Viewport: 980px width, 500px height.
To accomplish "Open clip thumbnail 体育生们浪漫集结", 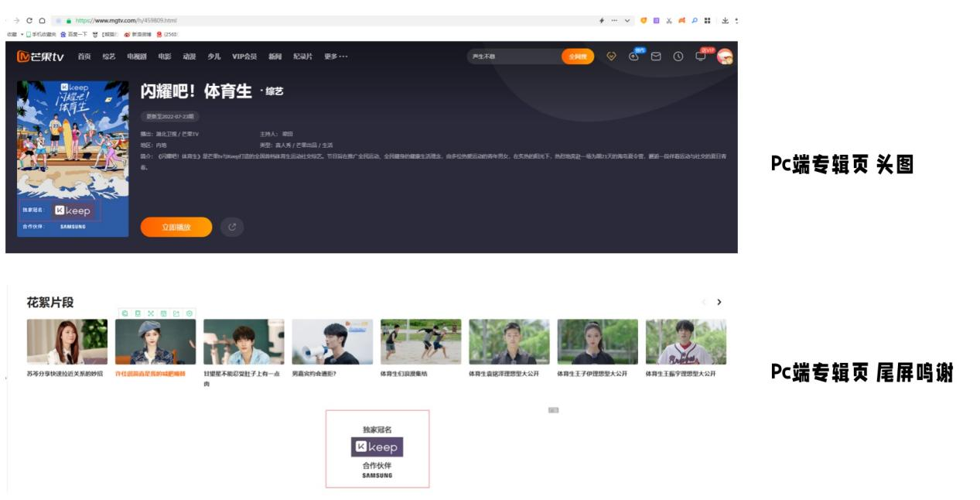I will click(421, 341).
